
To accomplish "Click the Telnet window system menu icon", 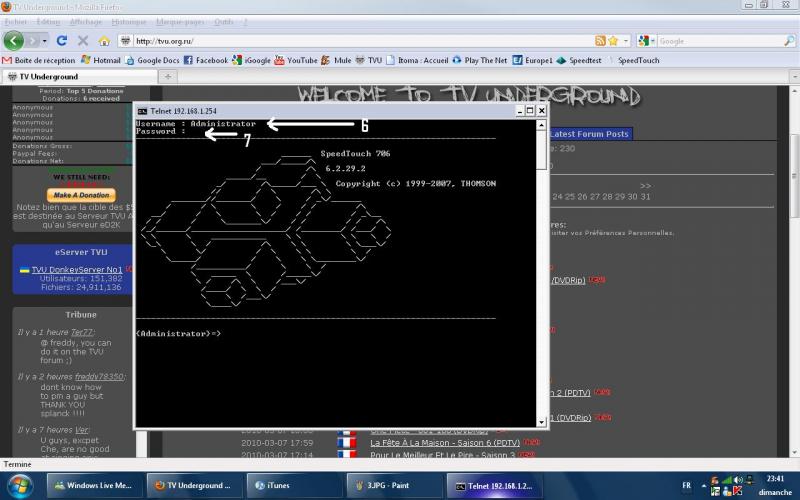I will pos(142,111).
